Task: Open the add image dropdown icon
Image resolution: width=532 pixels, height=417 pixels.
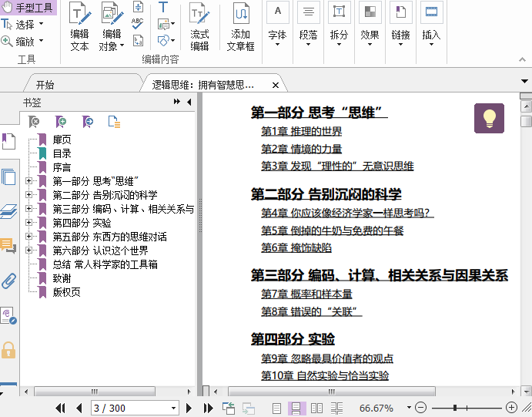Action: [166, 24]
